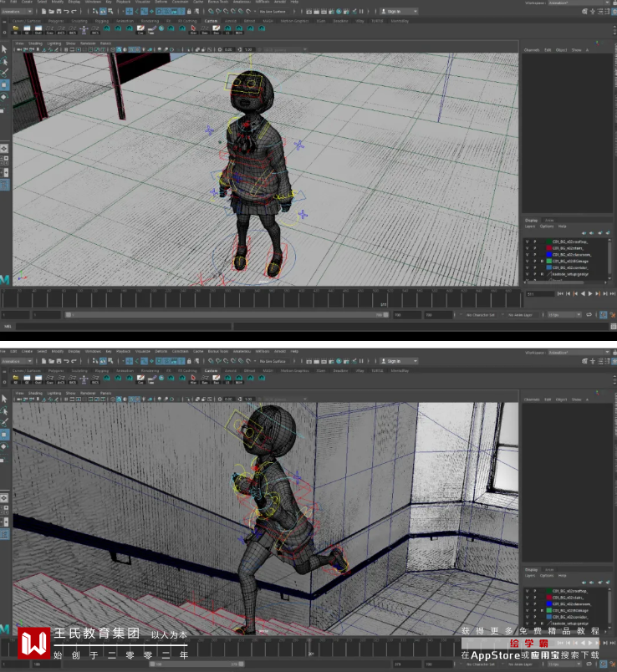Click Save Scene icon in top Maya window
617x672 pixels.
click(59, 12)
